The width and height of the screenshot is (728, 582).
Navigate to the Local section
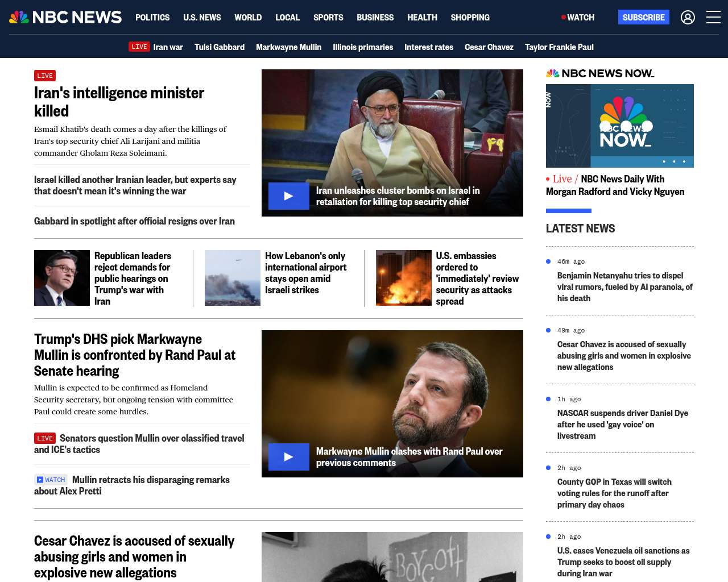287,17
